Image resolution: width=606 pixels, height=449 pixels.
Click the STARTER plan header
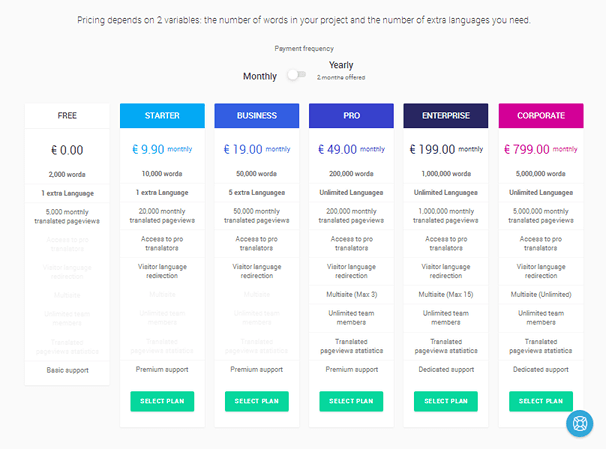click(x=162, y=116)
